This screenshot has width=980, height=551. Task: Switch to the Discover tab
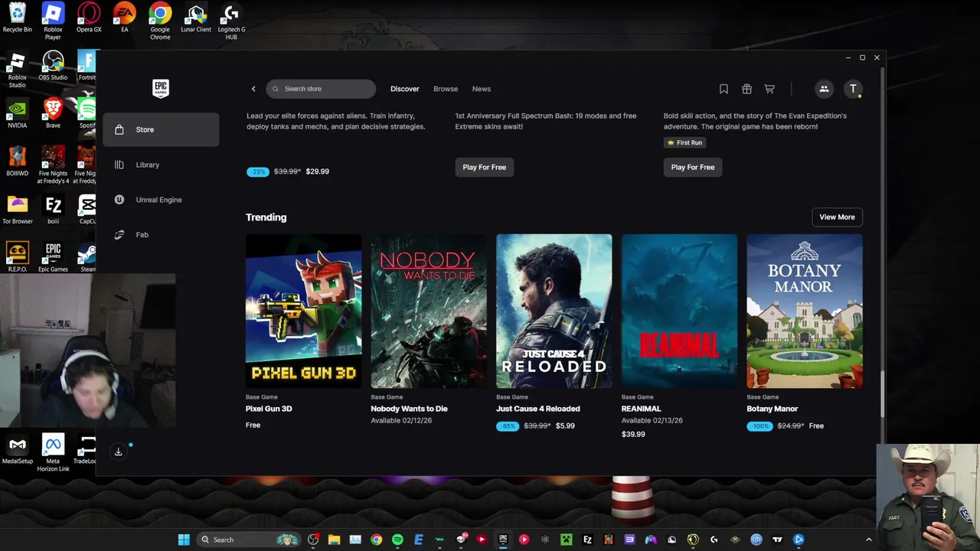click(x=405, y=89)
